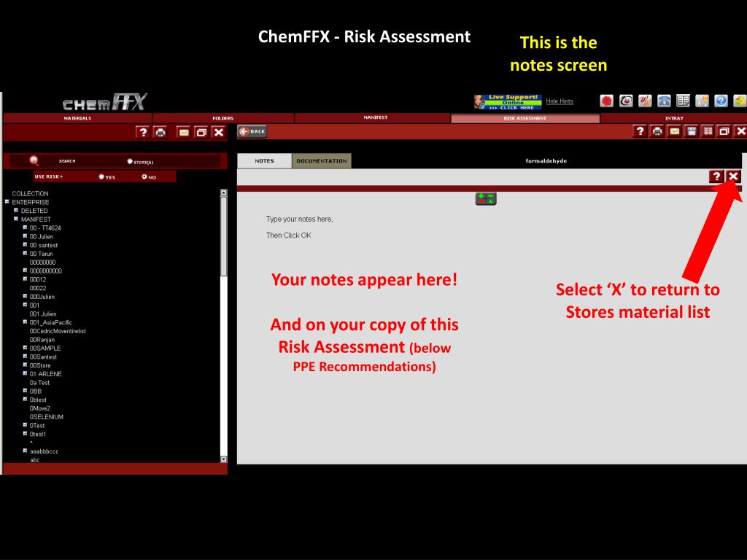Viewport: 747px width, 560px height.
Task: Select 0SELENIUM in the tree
Action: coord(46,416)
